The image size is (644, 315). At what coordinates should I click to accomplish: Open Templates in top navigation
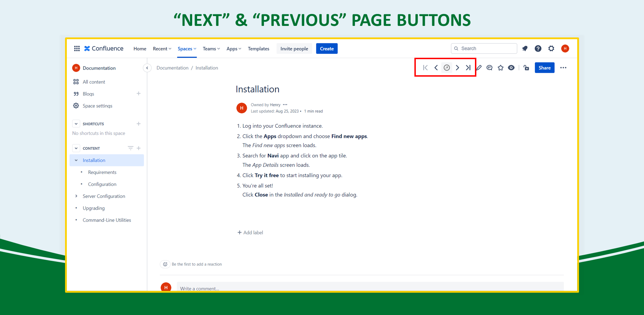click(259, 49)
